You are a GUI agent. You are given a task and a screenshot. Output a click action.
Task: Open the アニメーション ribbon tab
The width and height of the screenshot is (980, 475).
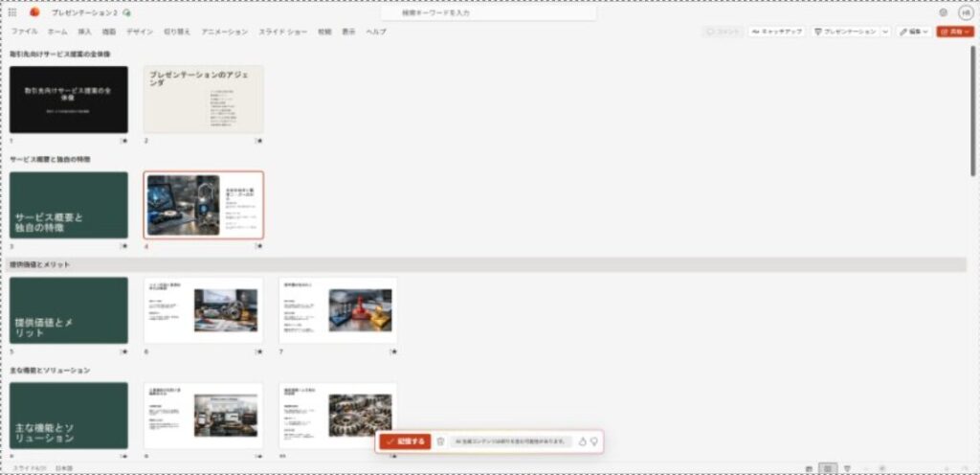[x=224, y=32]
